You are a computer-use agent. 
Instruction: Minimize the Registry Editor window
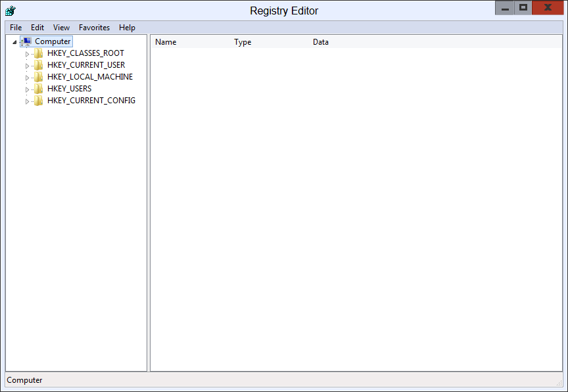pos(505,8)
